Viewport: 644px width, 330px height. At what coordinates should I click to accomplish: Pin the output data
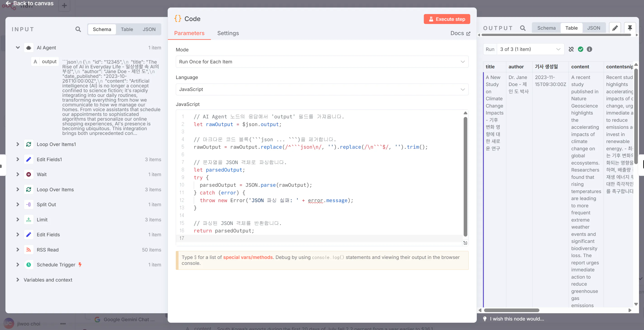click(x=630, y=28)
